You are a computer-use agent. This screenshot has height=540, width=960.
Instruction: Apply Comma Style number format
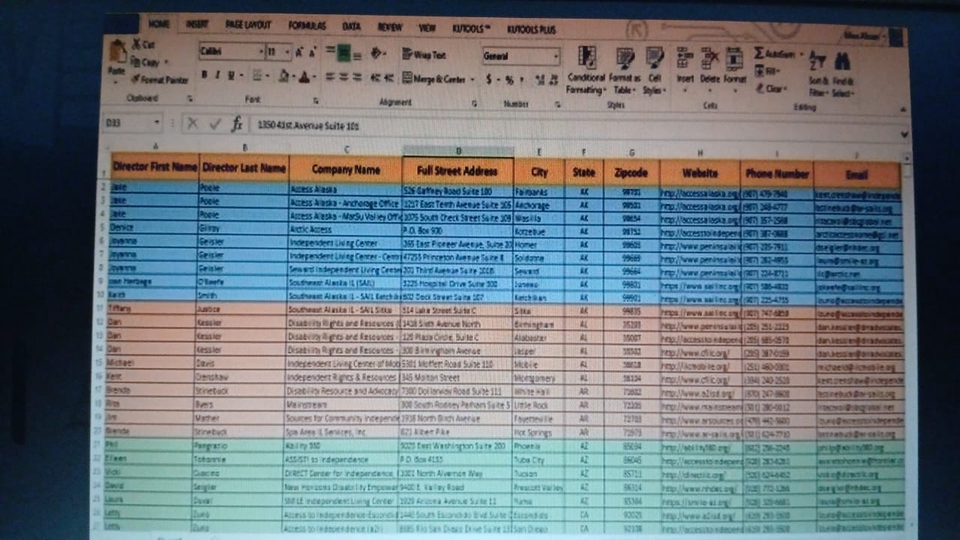coord(522,80)
